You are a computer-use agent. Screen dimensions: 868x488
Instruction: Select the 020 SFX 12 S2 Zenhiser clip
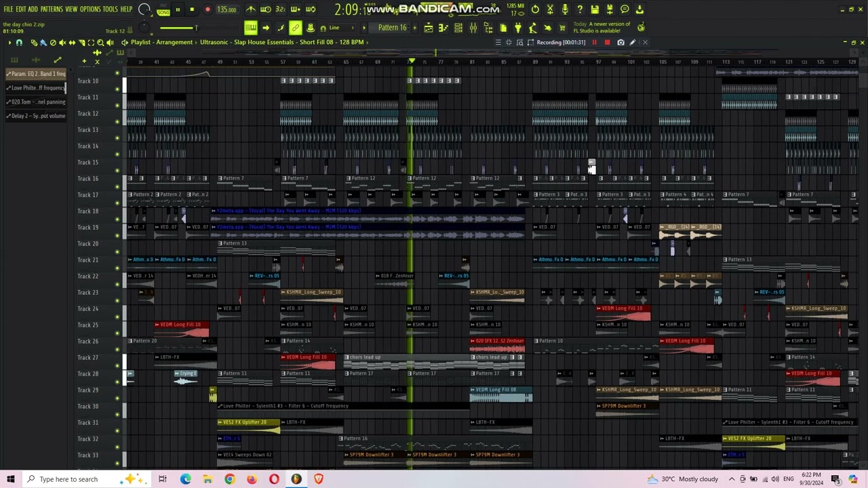pyautogui.click(x=497, y=345)
